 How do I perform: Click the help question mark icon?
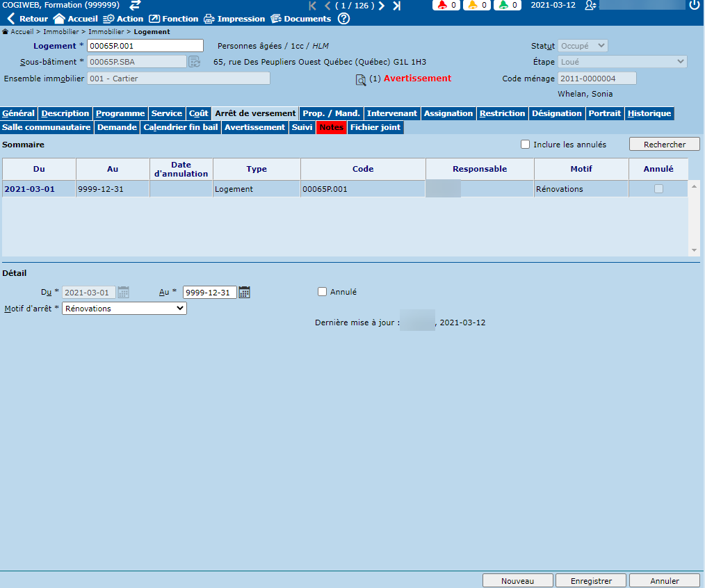tap(343, 19)
